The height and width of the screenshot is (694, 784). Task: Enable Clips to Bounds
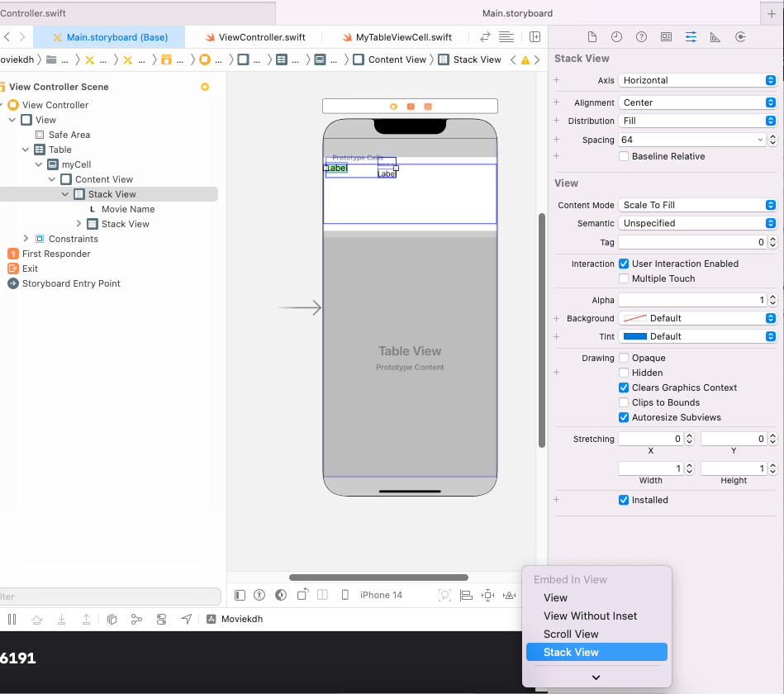[624, 402]
